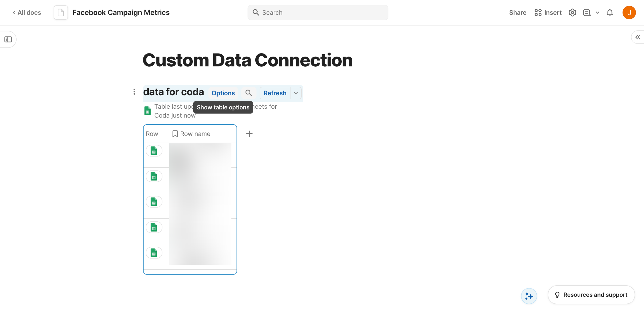644x314 pixels.
Task: Click the table search magnifier icon
Action: pos(249,93)
